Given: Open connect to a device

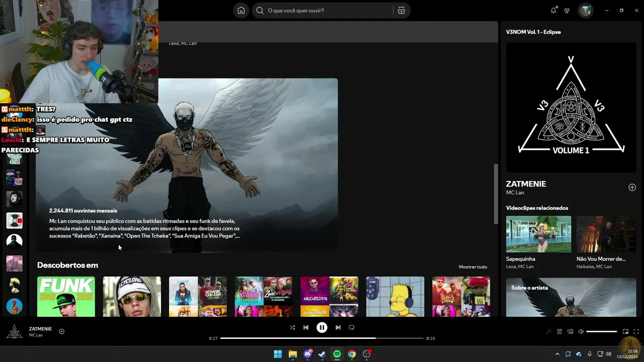Looking at the screenshot, I should pos(570,331).
